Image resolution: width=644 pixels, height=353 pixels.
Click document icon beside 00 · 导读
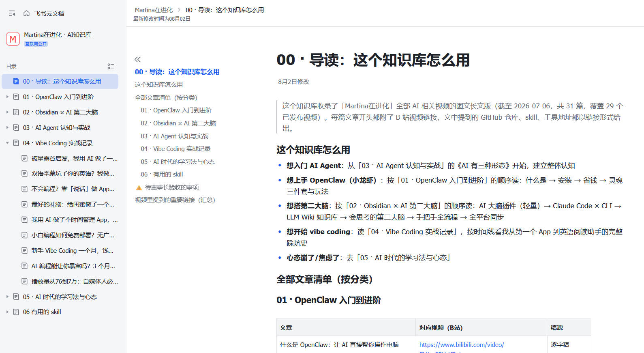click(16, 81)
